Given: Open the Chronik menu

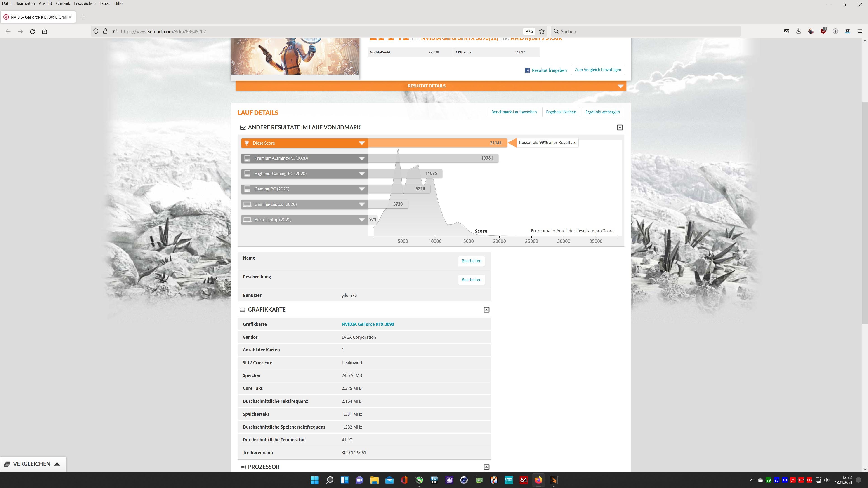Looking at the screenshot, I should pos(63,3).
